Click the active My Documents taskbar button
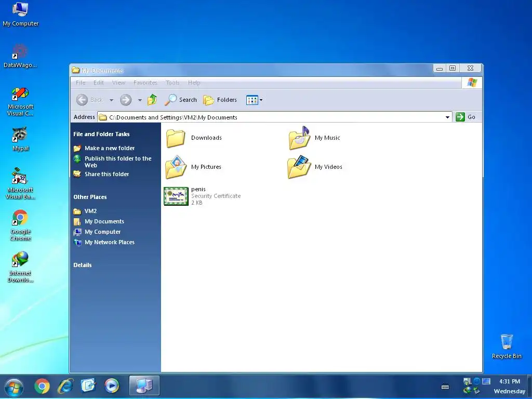Image resolution: width=532 pixels, height=399 pixels. pyautogui.click(x=144, y=386)
